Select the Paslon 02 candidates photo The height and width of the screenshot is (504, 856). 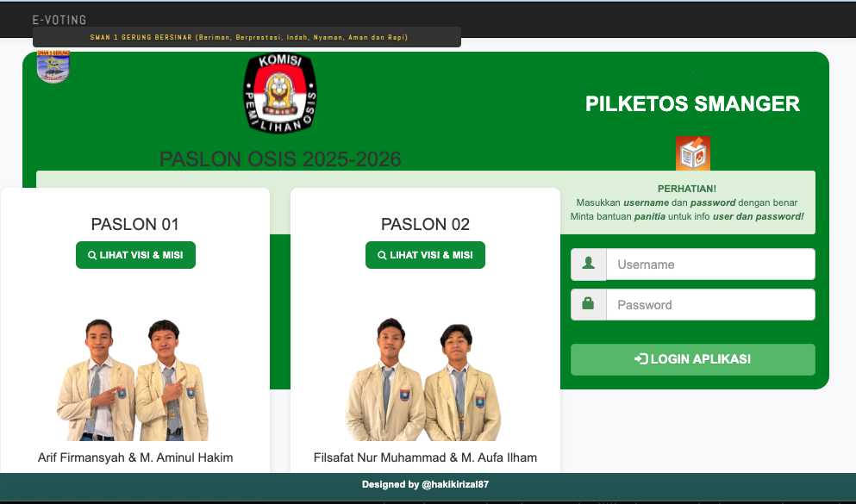(425, 379)
